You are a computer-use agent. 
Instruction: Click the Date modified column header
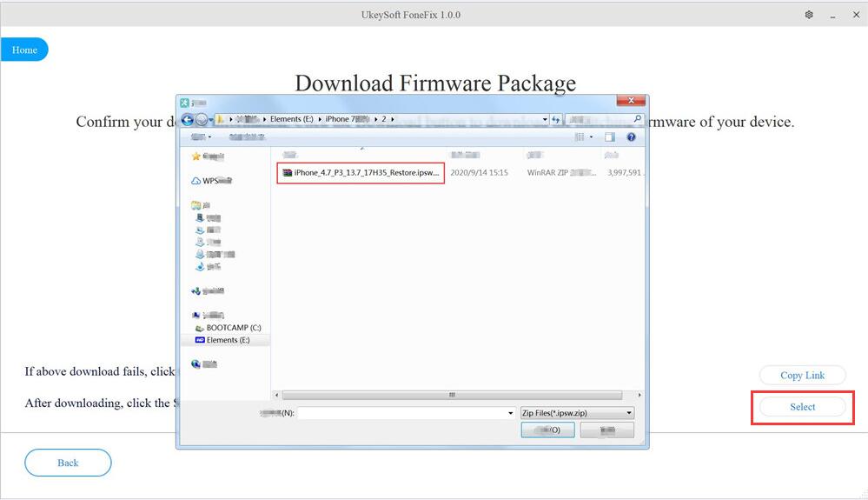point(465,155)
